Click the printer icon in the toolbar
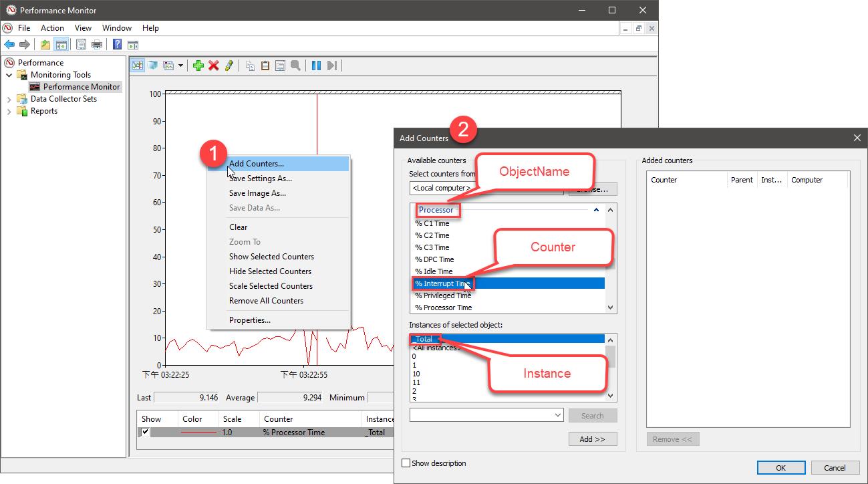Image resolution: width=868 pixels, height=484 pixels. (x=97, y=45)
